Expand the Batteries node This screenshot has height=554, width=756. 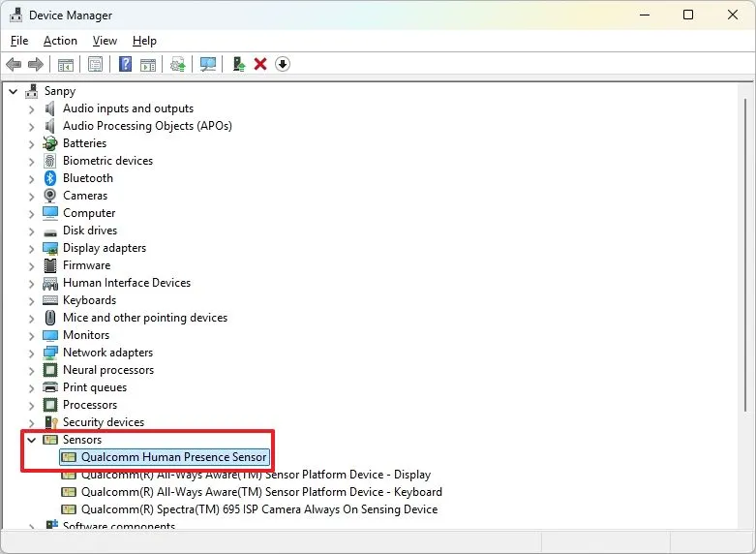31,144
